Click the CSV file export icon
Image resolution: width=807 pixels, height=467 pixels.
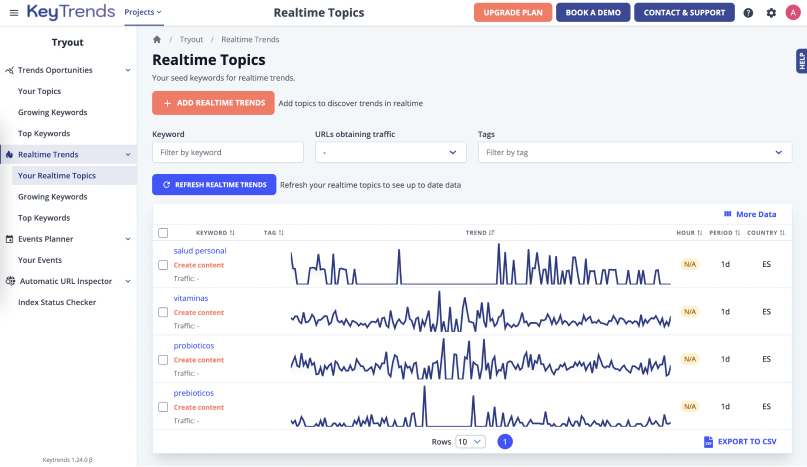pyautogui.click(x=708, y=442)
